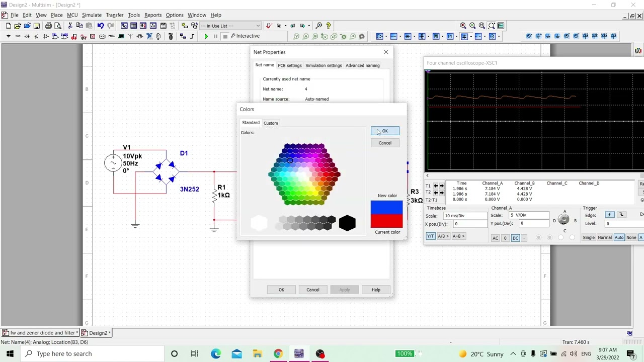Click the Channel_A Y pos field
This screenshot has height=362, width=644.
pyautogui.click(x=534, y=223)
